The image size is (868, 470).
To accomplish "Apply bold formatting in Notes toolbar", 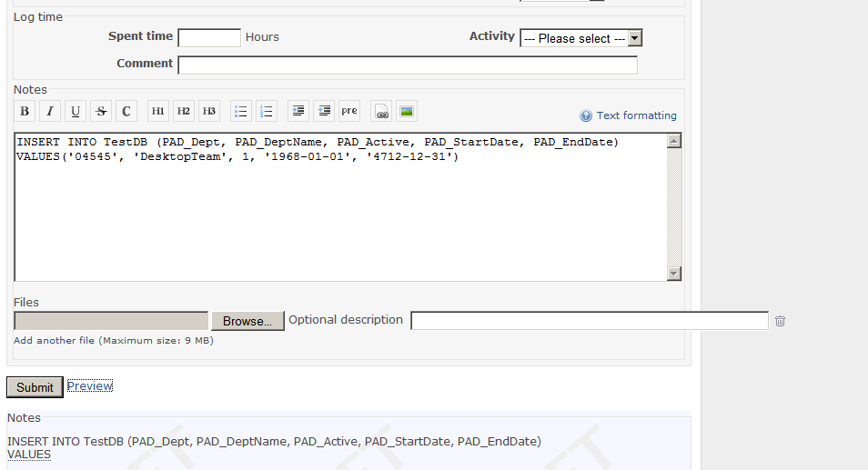I will pyautogui.click(x=25, y=111).
